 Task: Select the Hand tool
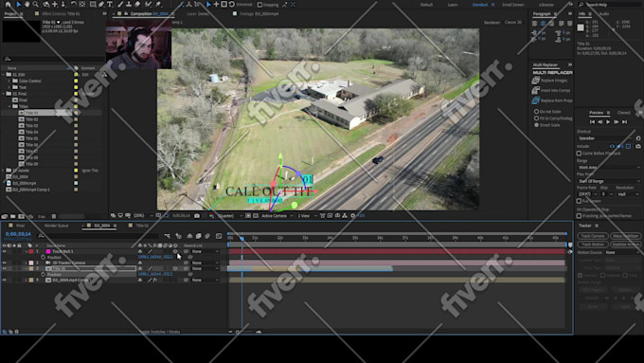[x=27, y=4]
